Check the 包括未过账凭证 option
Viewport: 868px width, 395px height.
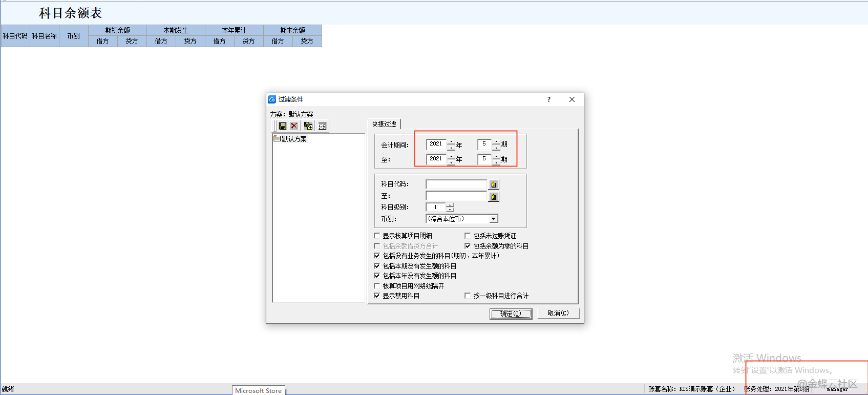468,236
